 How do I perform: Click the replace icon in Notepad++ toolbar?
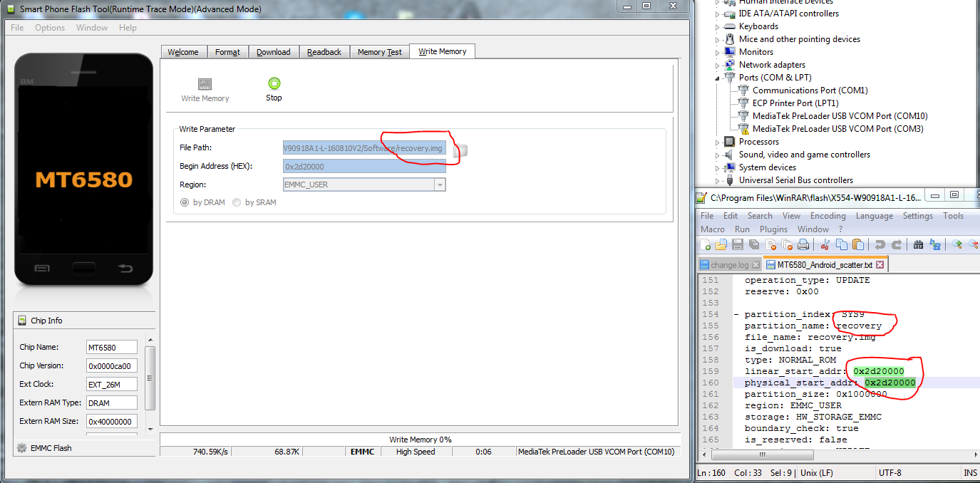tap(935, 245)
